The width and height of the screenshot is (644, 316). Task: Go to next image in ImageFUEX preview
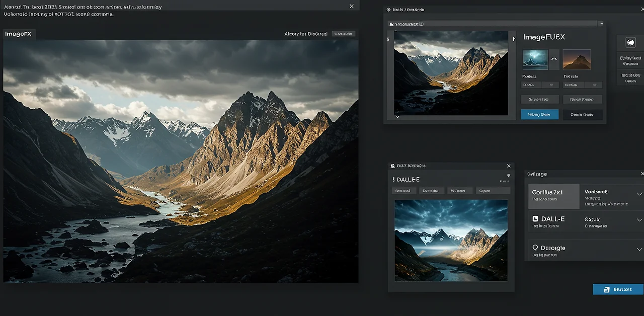[514, 38]
